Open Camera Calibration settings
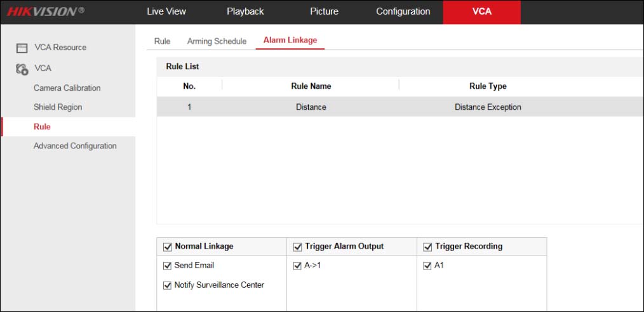This screenshot has height=312, width=644. point(67,88)
